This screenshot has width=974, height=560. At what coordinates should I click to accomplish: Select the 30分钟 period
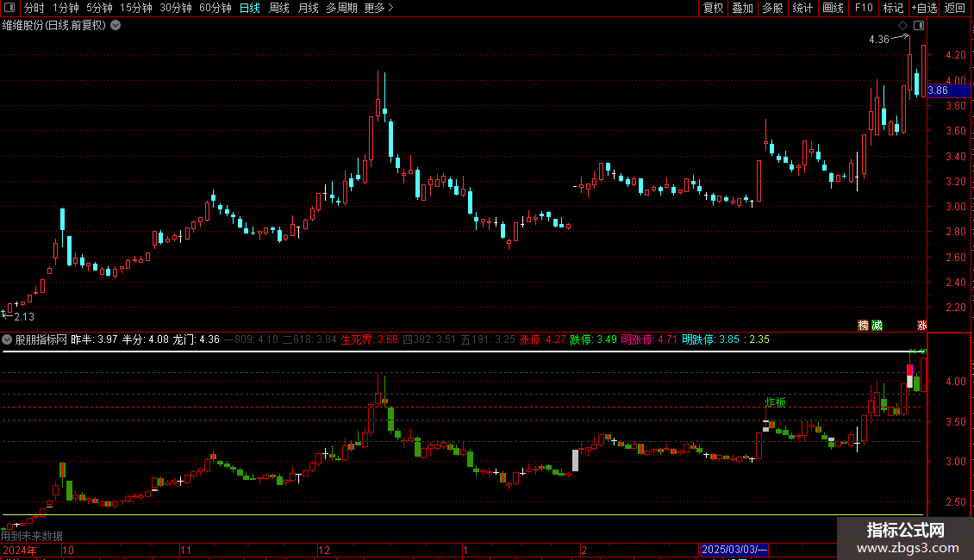[x=176, y=8]
